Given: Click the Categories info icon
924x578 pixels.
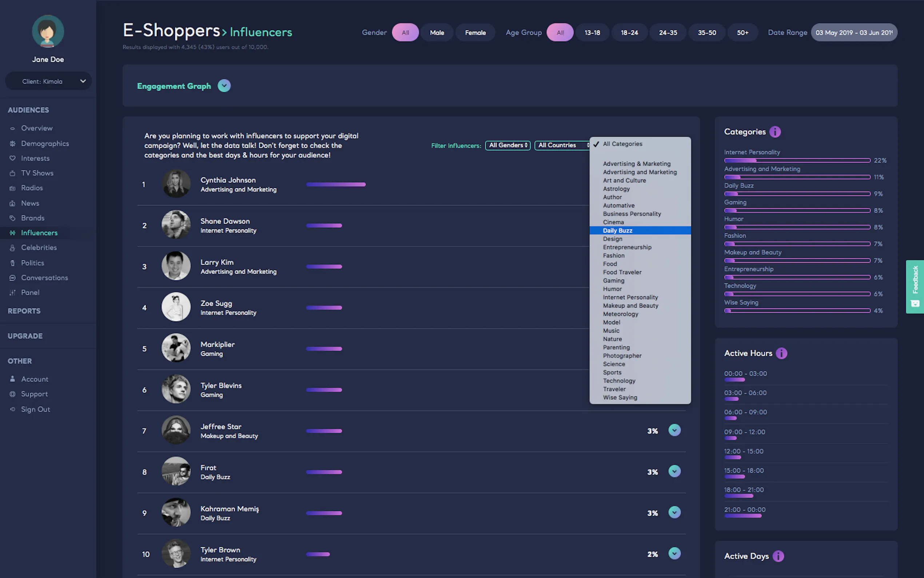Looking at the screenshot, I should coord(774,132).
